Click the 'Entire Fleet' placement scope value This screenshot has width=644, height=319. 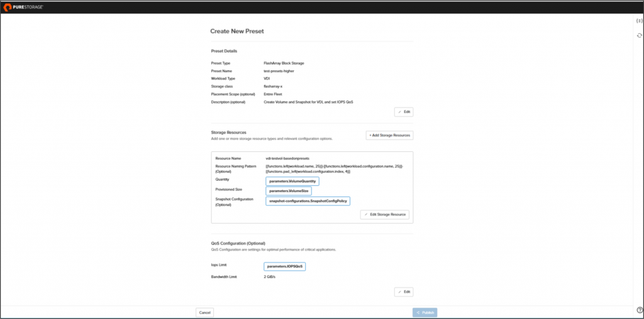click(x=273, y=94)
